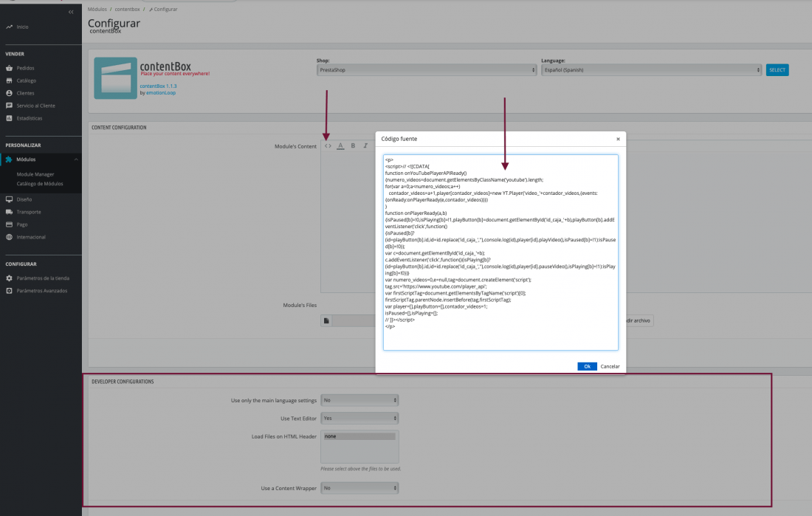Open the Shop dropdown showing PrestaShop

point(427,70)
